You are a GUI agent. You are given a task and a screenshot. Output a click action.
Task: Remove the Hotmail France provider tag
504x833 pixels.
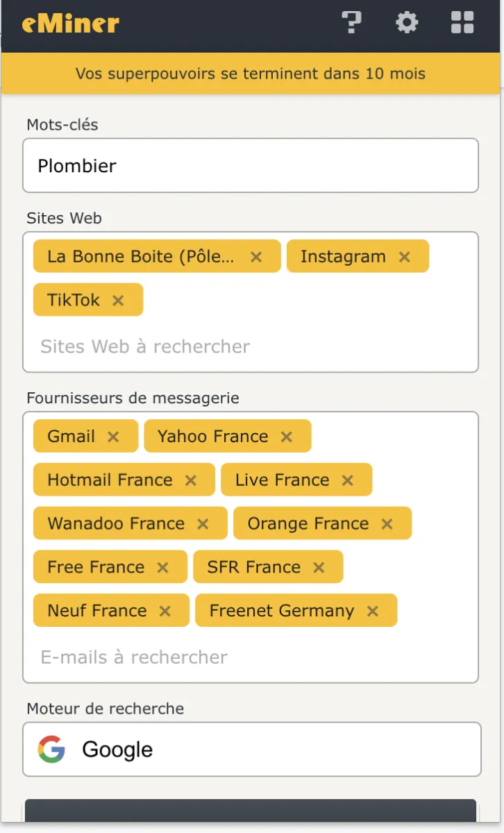191,480
